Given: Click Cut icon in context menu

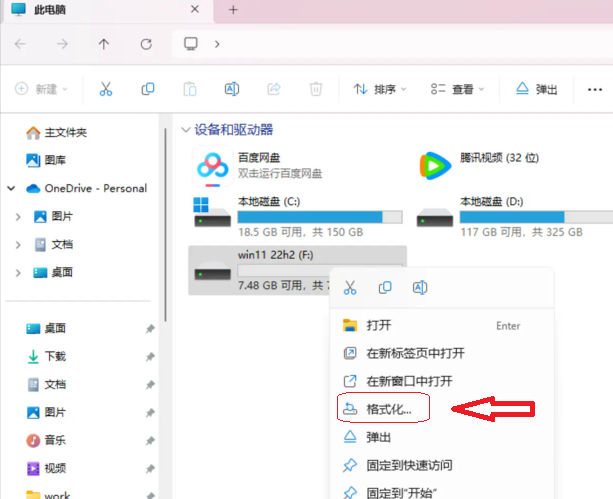Looking at the screenshot, I should pos(350,287).
